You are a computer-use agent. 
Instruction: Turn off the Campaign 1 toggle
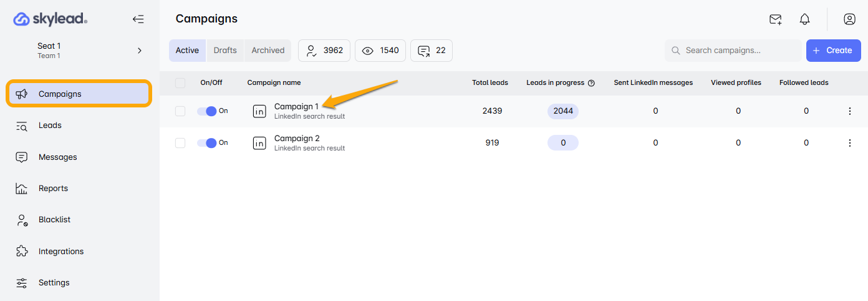206,111
